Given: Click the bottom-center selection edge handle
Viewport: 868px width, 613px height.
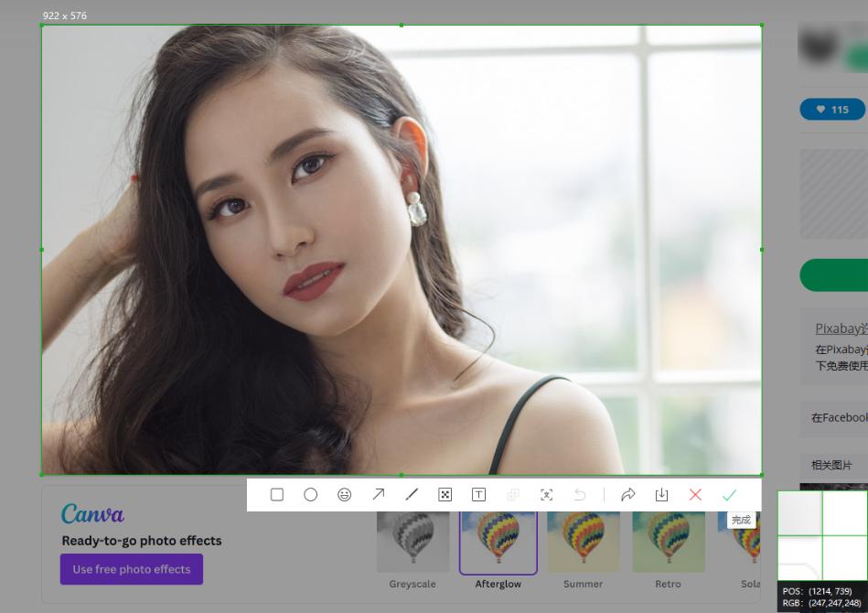Looking at the screenshot, I should pos(402,475).
